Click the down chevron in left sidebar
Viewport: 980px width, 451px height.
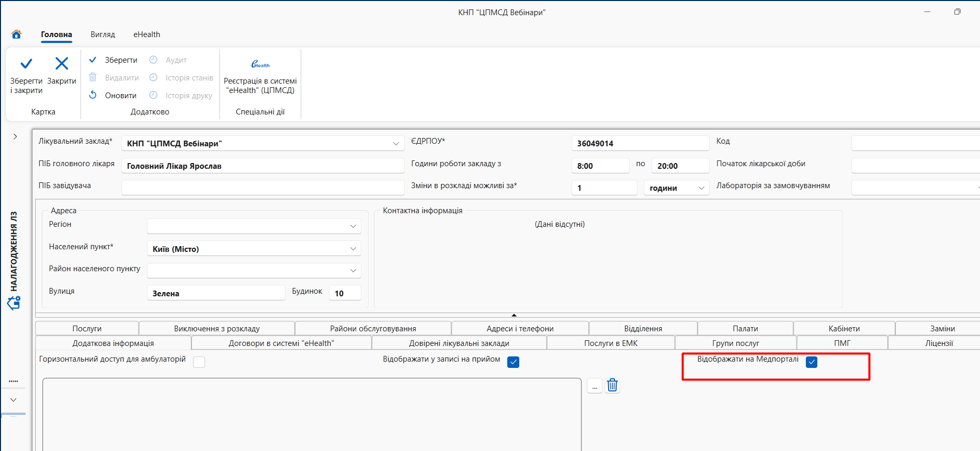14,400
